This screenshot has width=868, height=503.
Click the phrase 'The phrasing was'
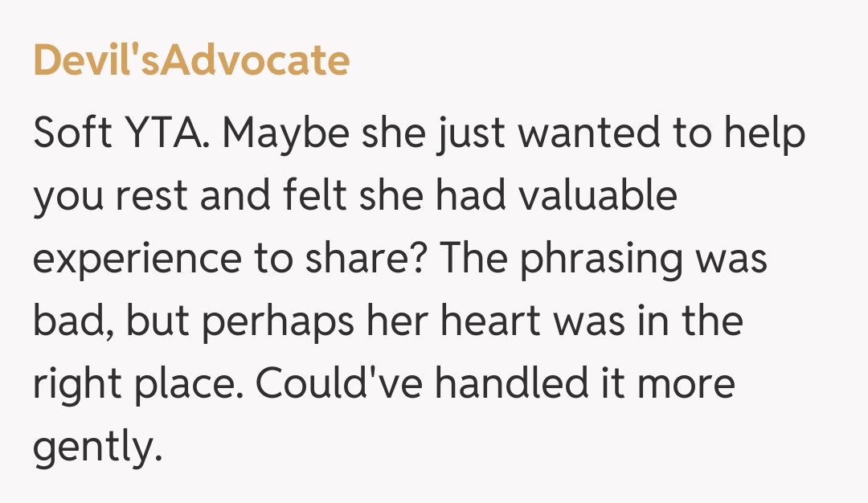(x=603, y=260)
